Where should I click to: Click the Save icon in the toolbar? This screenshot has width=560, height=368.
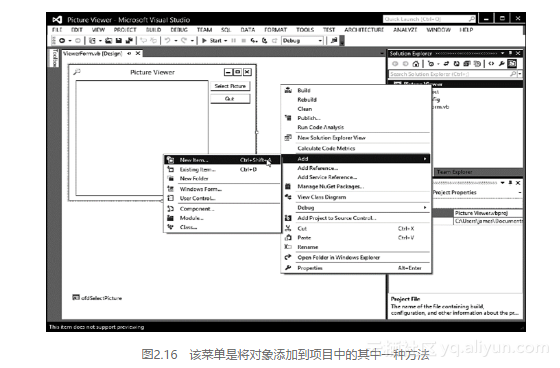pos(119,41)
